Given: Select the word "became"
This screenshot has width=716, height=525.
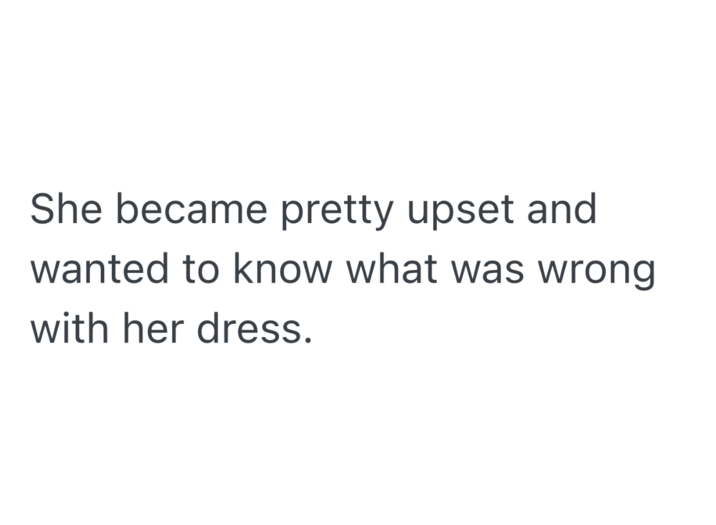Looking at the screenshot, I should coord(189,209).
